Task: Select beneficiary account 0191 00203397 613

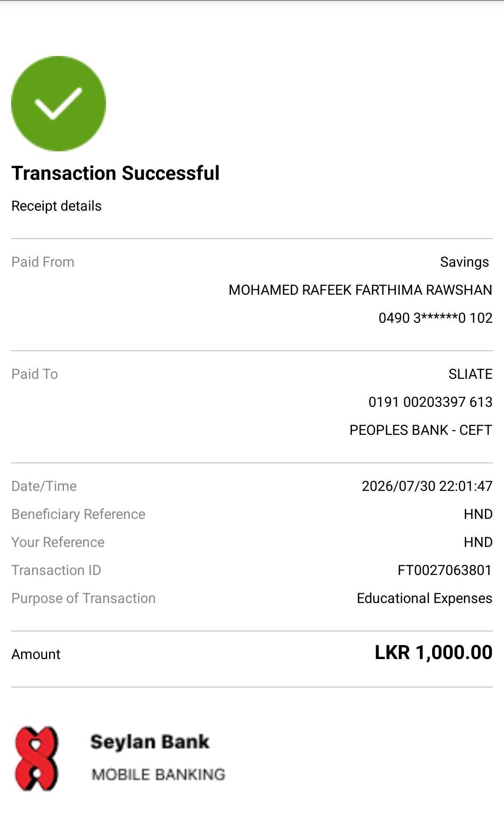Action: coord(430,402)
